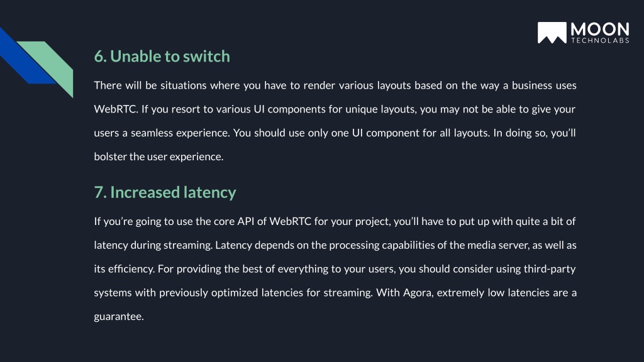Click the text 'bolster the user experience.'
This screenshot has width=644, height=362.
point(158,156)
